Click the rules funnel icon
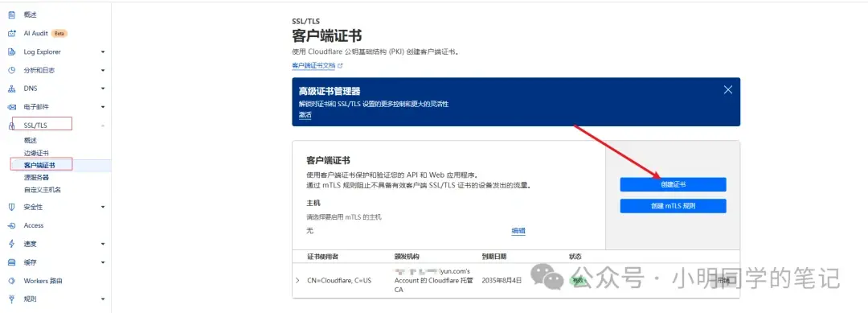 pos(11,299)
